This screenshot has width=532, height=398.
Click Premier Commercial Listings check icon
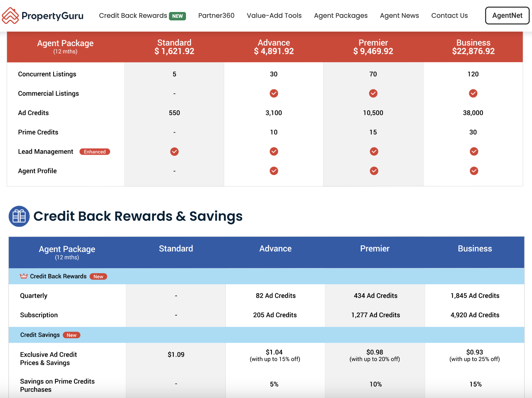pyautogui.click(x=373, y=94)
